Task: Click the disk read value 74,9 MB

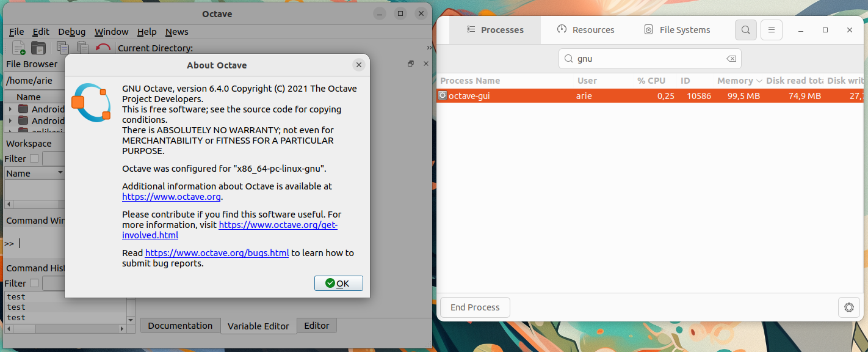Action: coord(805,95)
